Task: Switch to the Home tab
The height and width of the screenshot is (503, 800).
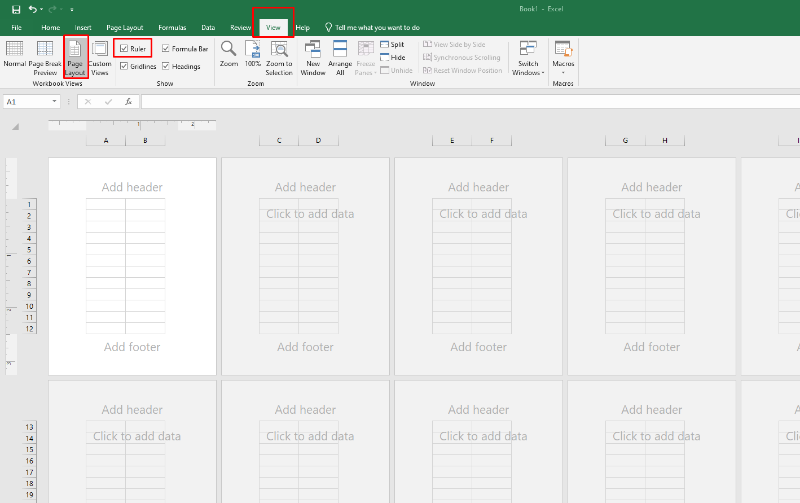Action: tap(51, 28)
